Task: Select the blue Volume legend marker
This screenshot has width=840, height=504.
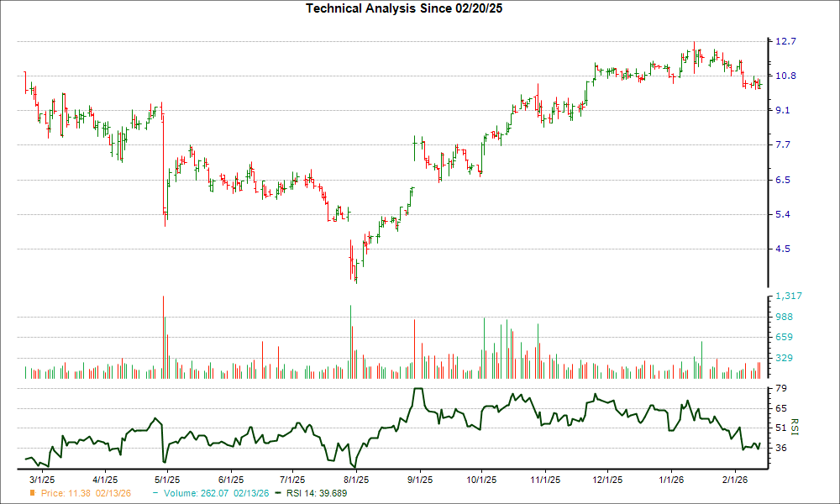Action: [155, 494]
